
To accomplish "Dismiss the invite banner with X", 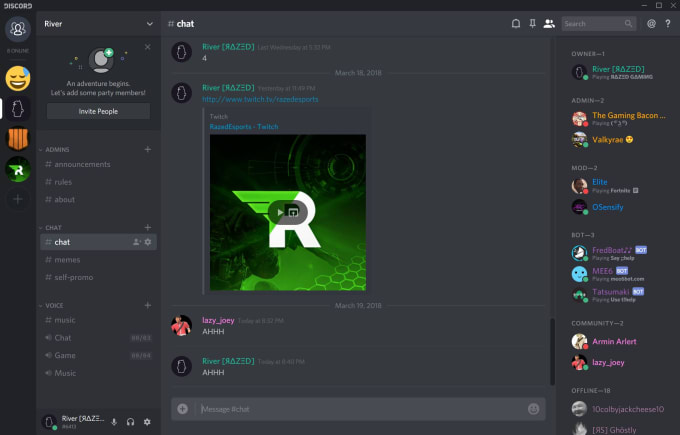I will pos(147,47).
